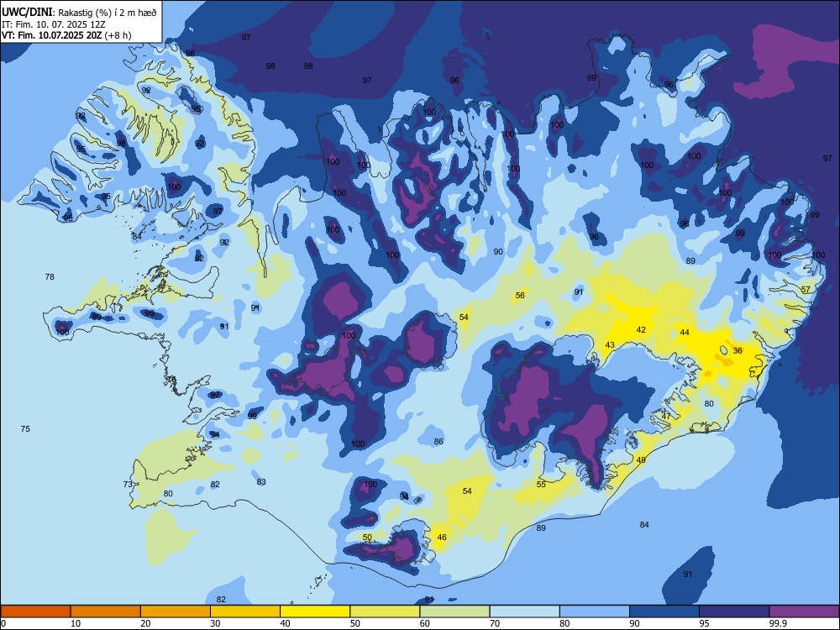840x630 pixels.
Task: Click the dark orange 0–10 legend swatch
Action: (35, 612)
